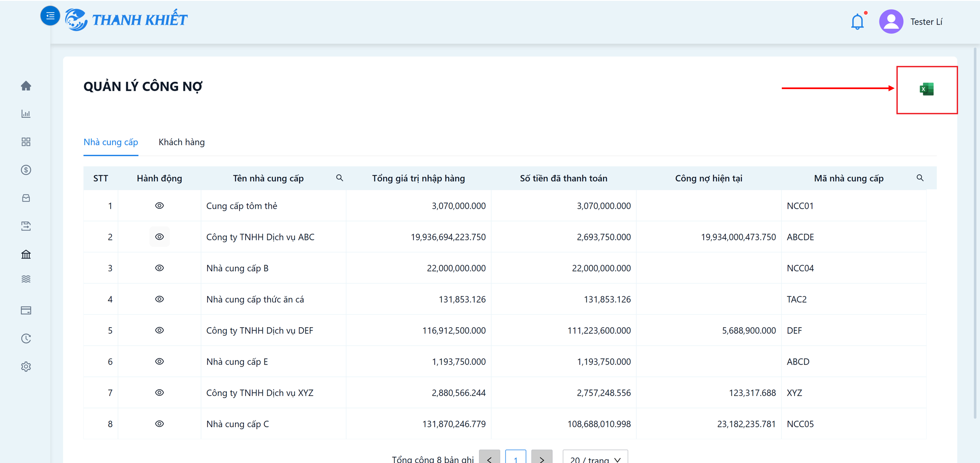Click the Thanh Khiết logo
980x463 pixels.
coord(126,20)
